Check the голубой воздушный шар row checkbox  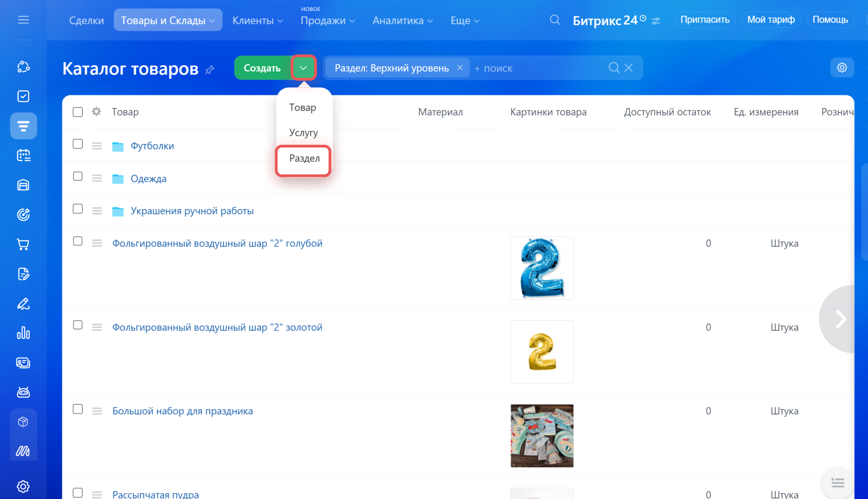pyautogui.click(x=78, y=241)
